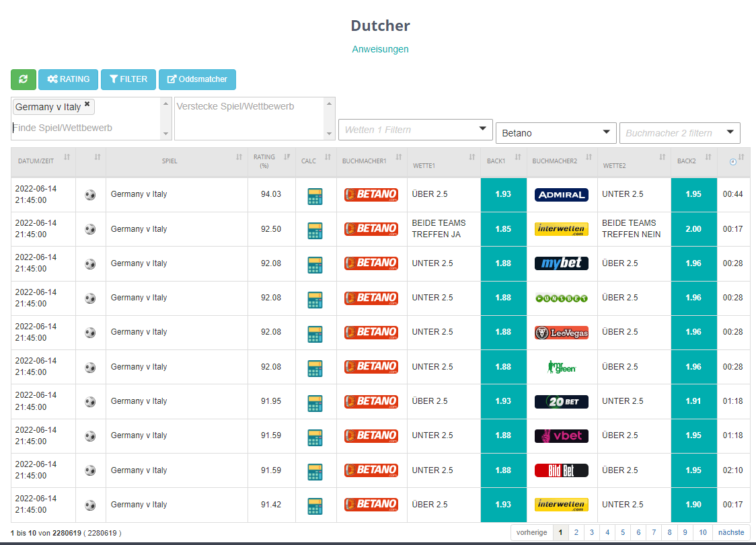Click the scroll-up arrow of the Verstecke Spiel list
756x545 pixels.
click(330, 103)
